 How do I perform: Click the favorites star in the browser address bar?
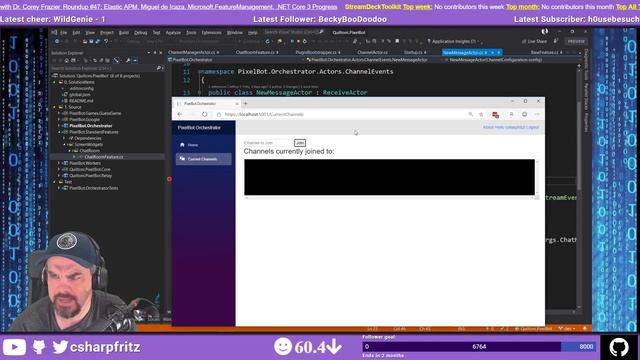481,115
